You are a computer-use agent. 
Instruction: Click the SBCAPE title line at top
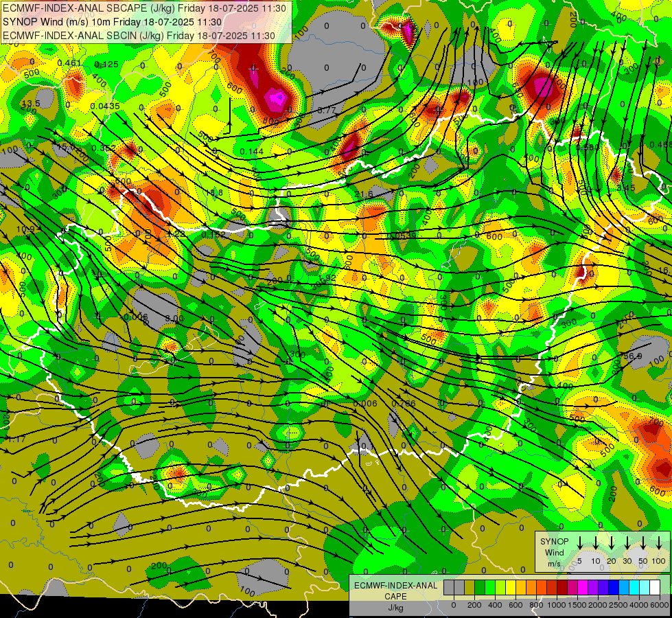click(x=144, y=8)
